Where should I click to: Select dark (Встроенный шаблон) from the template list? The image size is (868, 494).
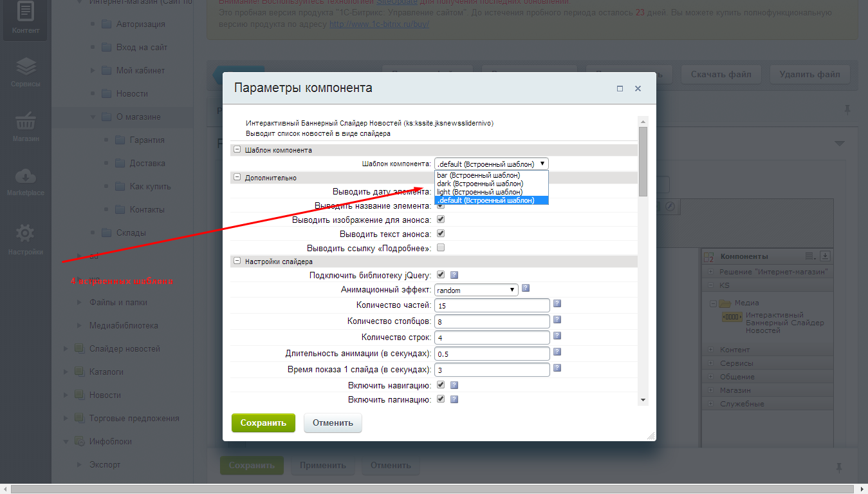point(479,183)
